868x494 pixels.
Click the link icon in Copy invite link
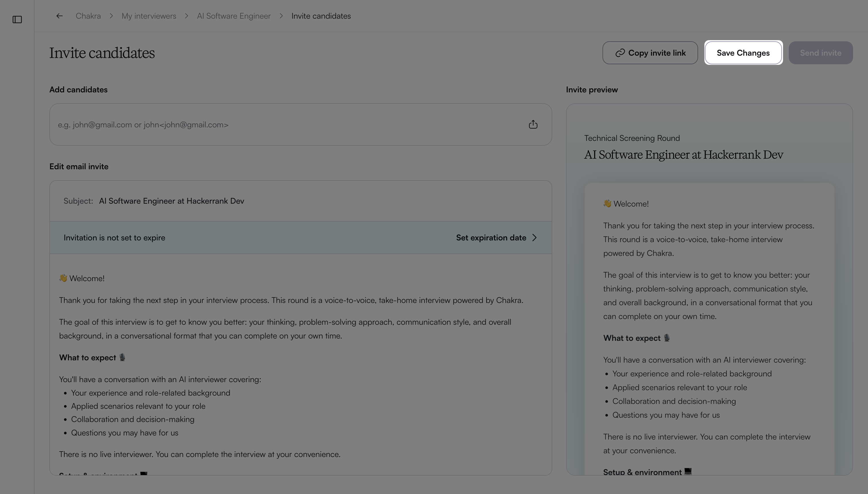(x=620, y=53)
